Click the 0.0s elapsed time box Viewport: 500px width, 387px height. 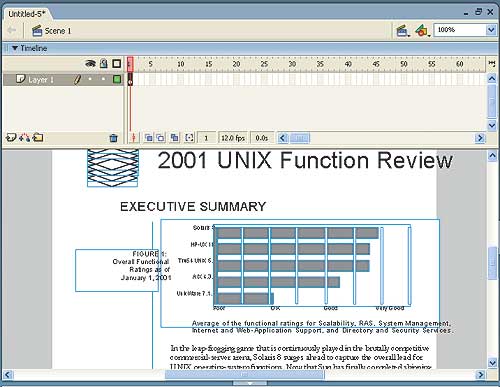pos(262,138)
